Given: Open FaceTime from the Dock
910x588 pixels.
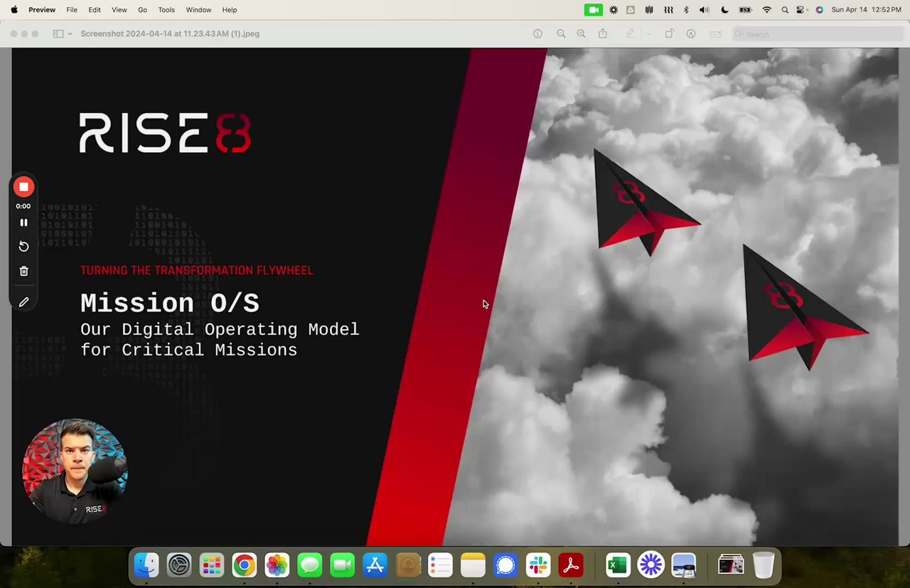Looking at the screenshot, I should coord(342,565).
